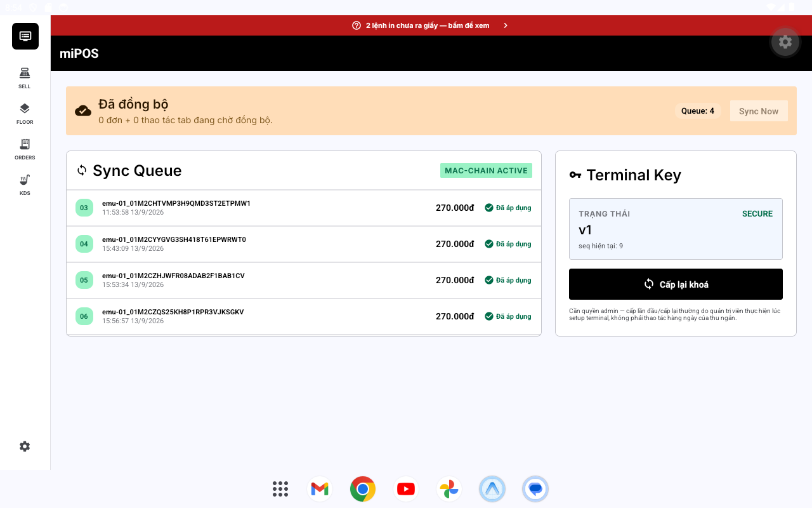Click the SECURE status label
Image resolution: width=812 pixels, height=508 pixels.
pos(757,214)
